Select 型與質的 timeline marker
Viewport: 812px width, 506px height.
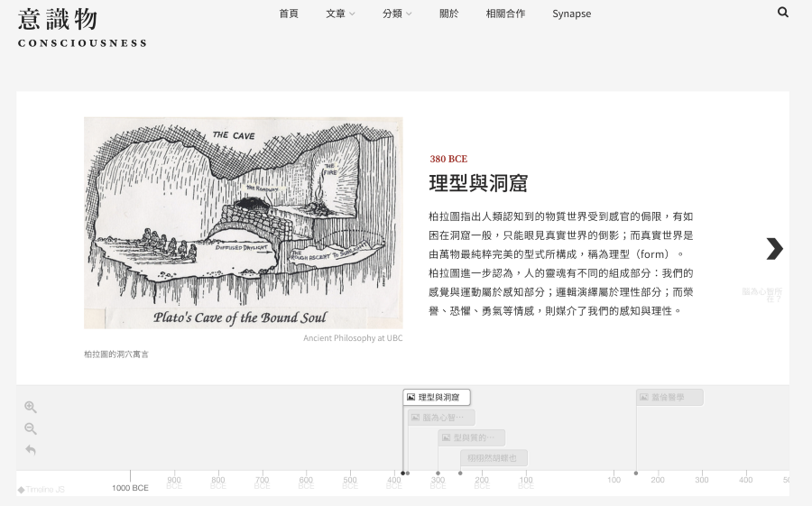(x=471, y=437)
